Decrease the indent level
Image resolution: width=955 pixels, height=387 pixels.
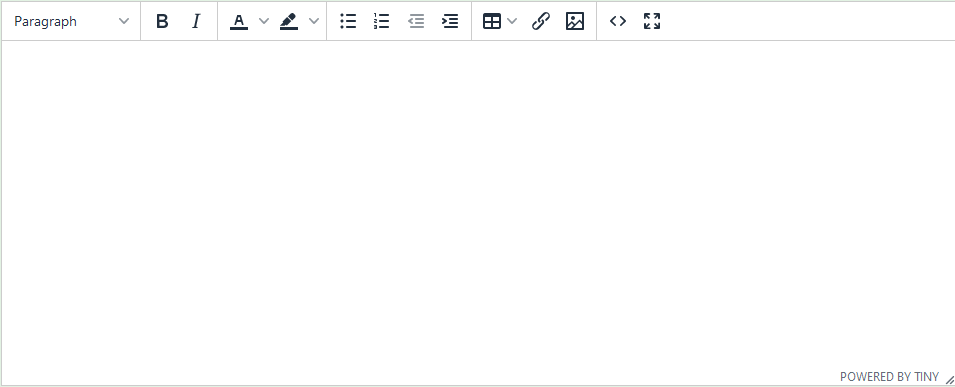coord(416,21)
